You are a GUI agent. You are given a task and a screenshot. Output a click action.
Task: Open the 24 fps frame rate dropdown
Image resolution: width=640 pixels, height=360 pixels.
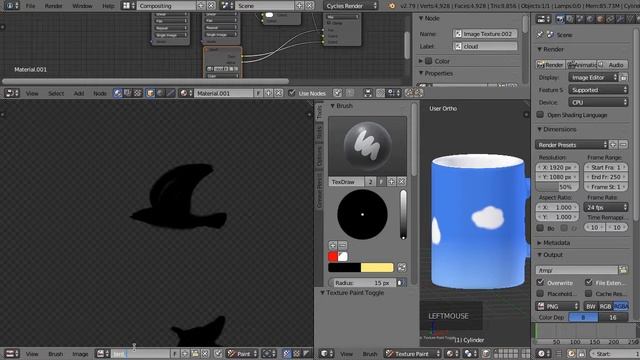point(606,207)
